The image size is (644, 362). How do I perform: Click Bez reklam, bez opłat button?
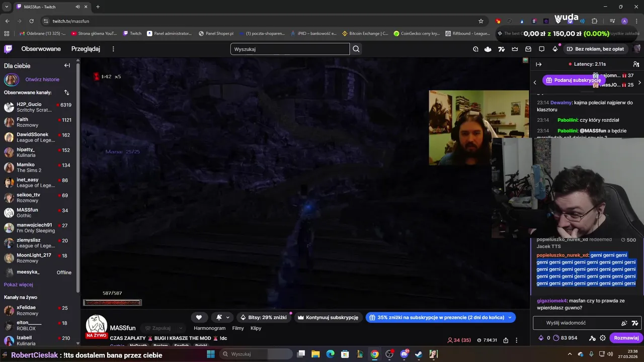[595, 49]
